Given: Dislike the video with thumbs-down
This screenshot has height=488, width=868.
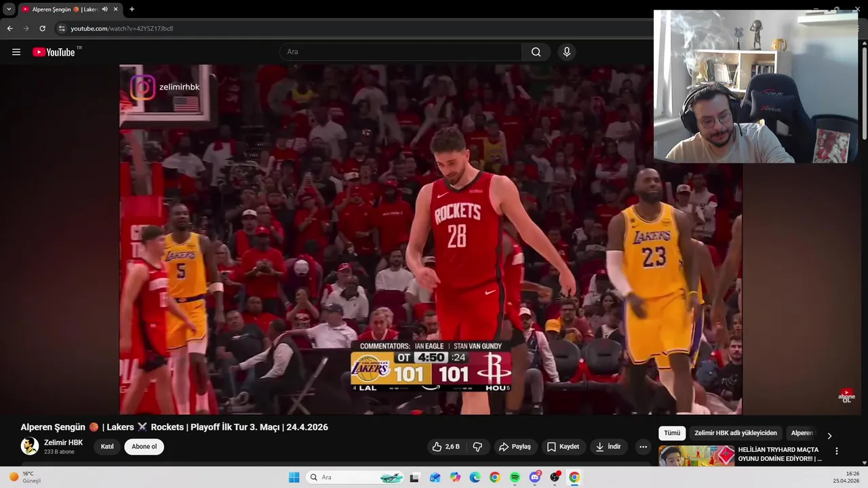Looking at the screenshot, I should (x=477, y=447).
